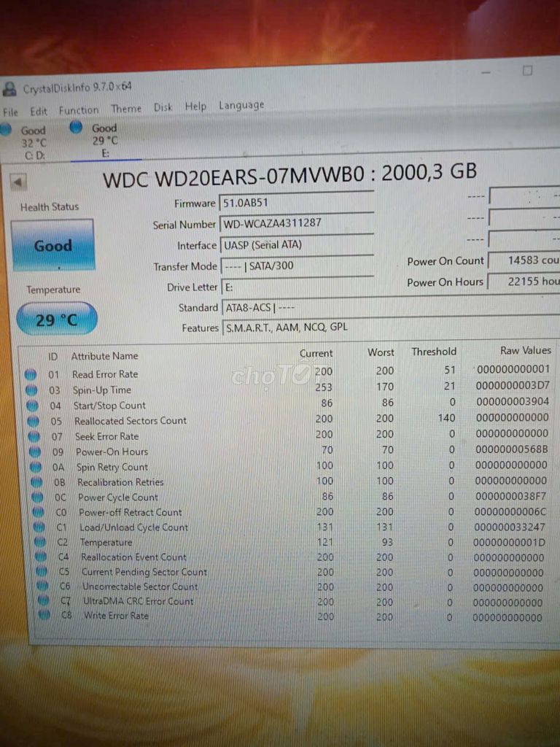Click the status icon for Uncorrectable Sector Count

coord(43,587)
